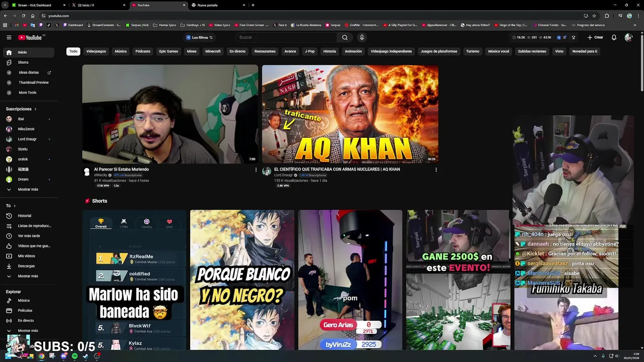644x362 pixels.
Task: Open Sizelu subscription channel
Action: click(x=28, y=149)
